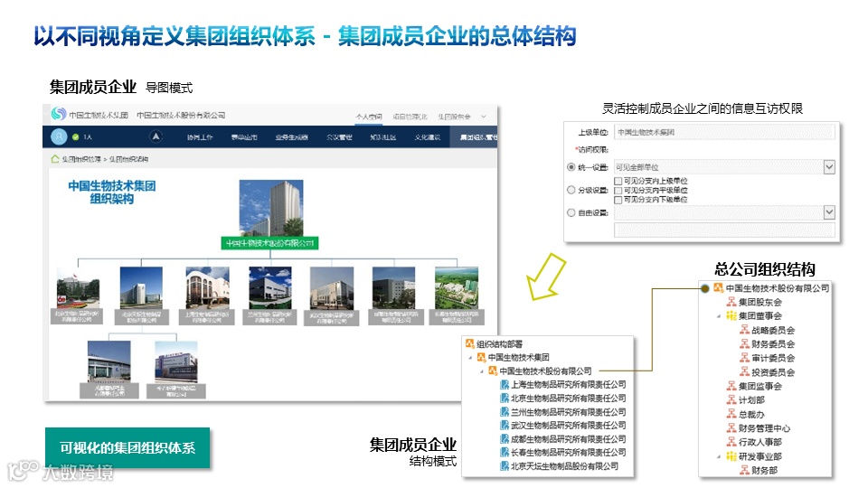Click the icon beside 中国生物技术集团 node
868x488 pixels.
[x=481, y=358]
